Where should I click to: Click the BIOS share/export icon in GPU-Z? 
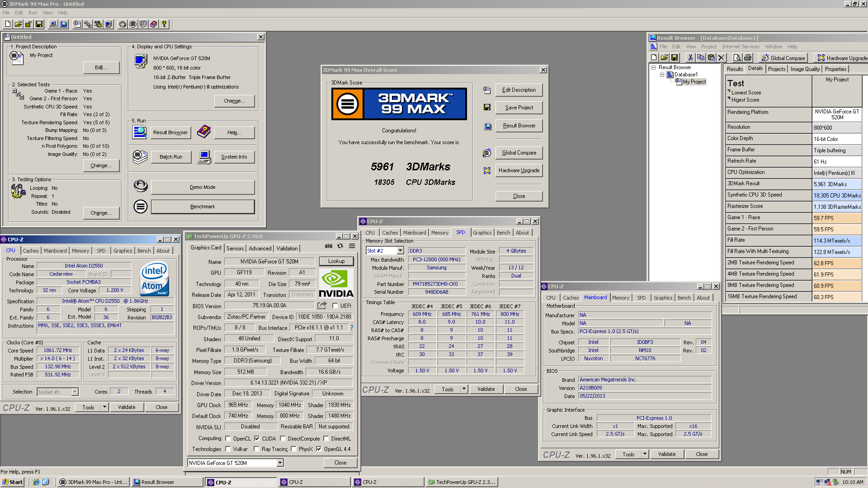coord(322,306)
